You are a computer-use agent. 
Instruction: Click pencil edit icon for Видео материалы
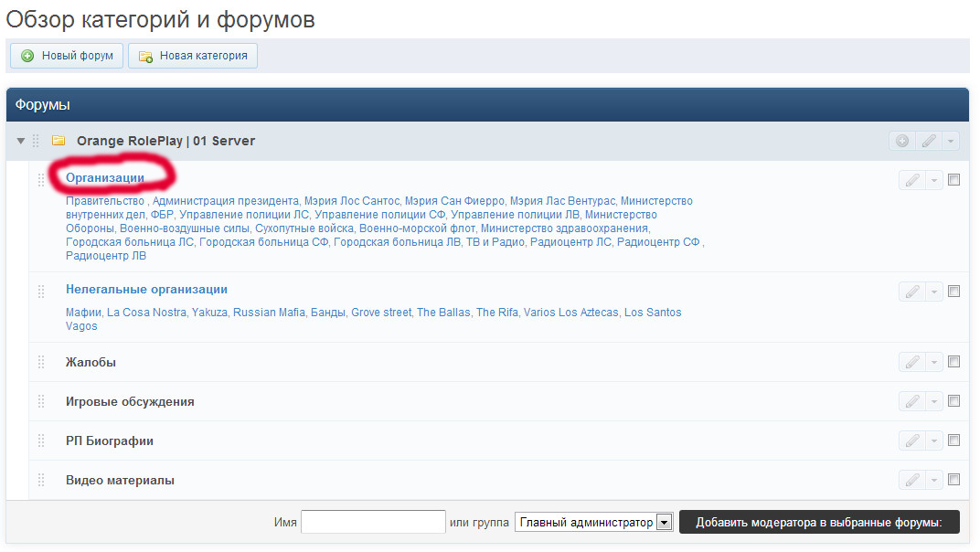point(912,480)
